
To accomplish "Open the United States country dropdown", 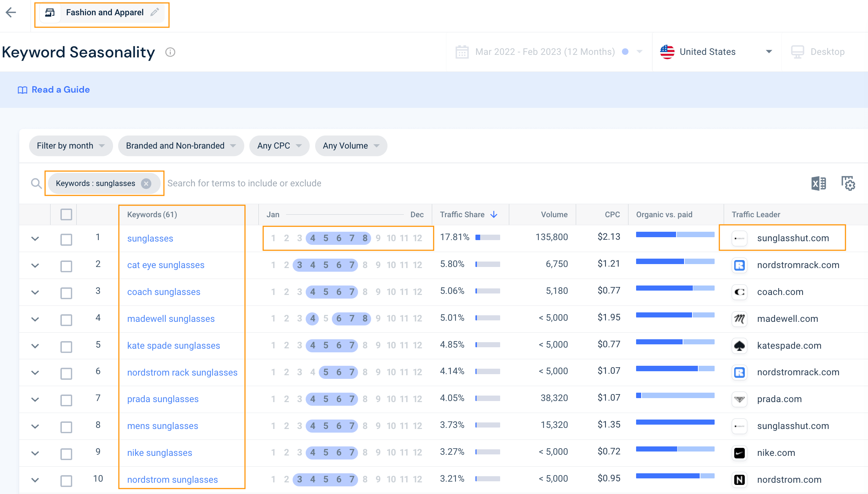I will pos(716,52).
